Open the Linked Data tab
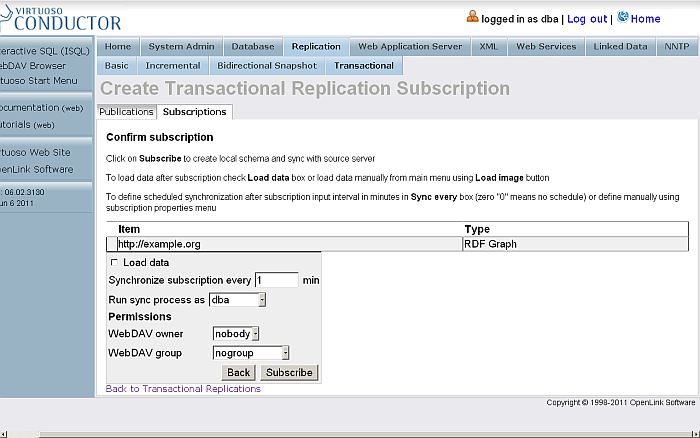Image resolution: width=700 pixels, height=438 pixels. [621, 46]
